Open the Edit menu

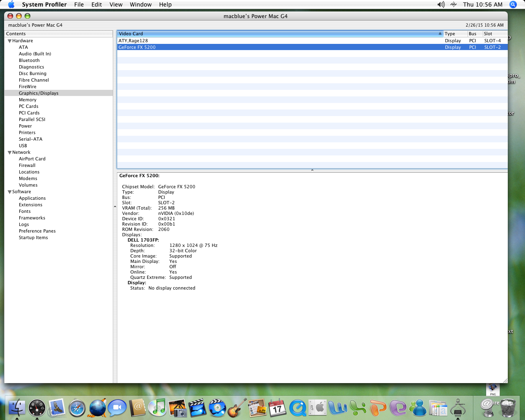(97, 5)
